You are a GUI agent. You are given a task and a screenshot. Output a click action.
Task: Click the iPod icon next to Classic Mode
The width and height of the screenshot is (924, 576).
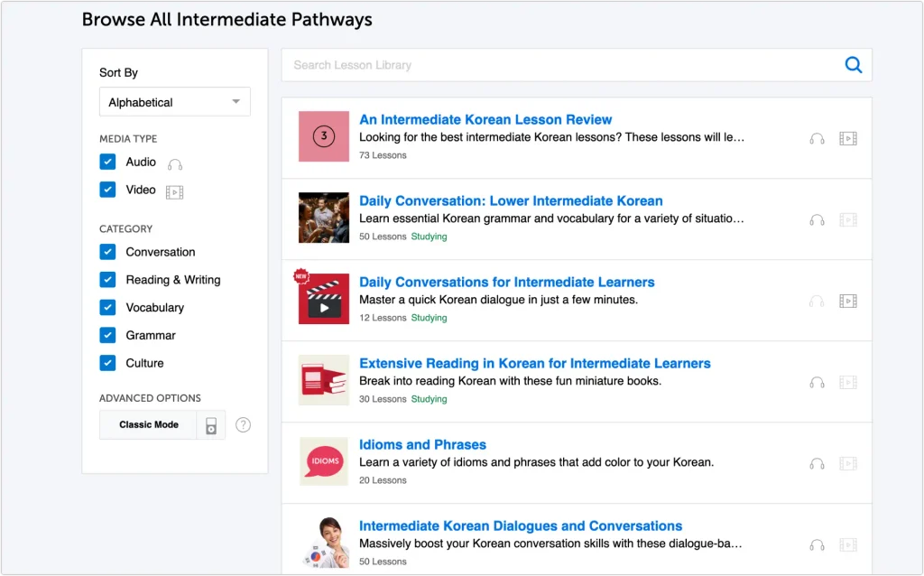point(211,425)
